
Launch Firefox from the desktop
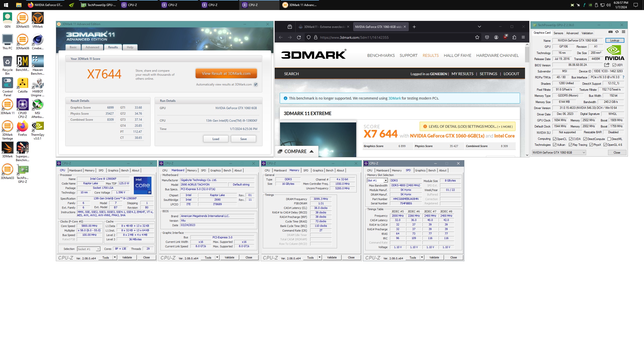(22, 128)
